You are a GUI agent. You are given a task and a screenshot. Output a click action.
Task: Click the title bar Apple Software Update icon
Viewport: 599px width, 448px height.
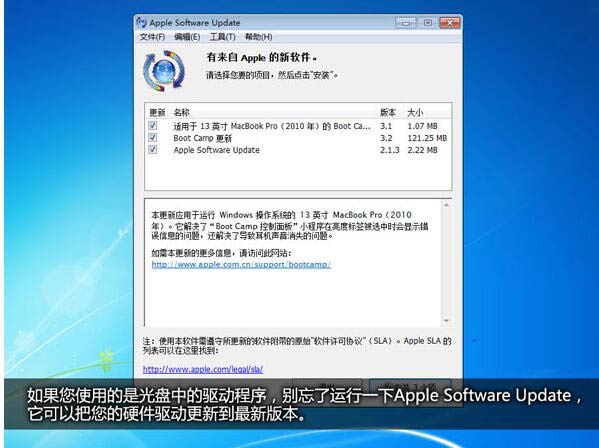tap(141, 23)
